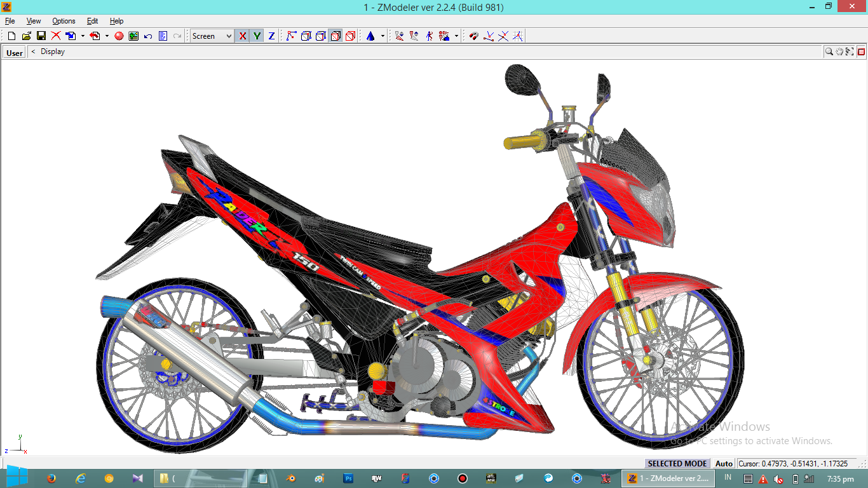Viewport: 868px width, 488px height.
Task: Click the viewport pan hand icon
Action: click(839, 51)
